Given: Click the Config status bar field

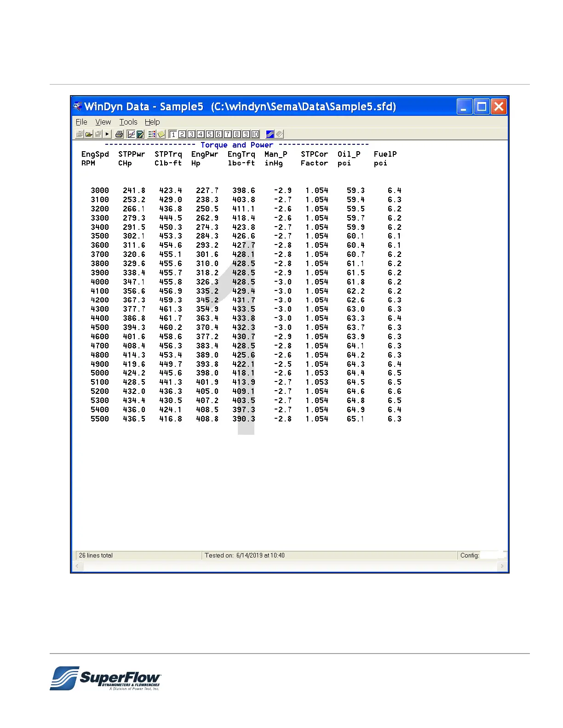Looking at the screenshot, I should [x=482, y=555].
